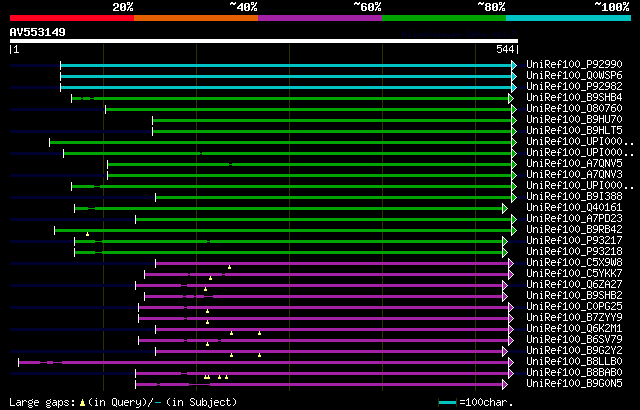Click the red 20% identity scale segment

tap(72, 18)
